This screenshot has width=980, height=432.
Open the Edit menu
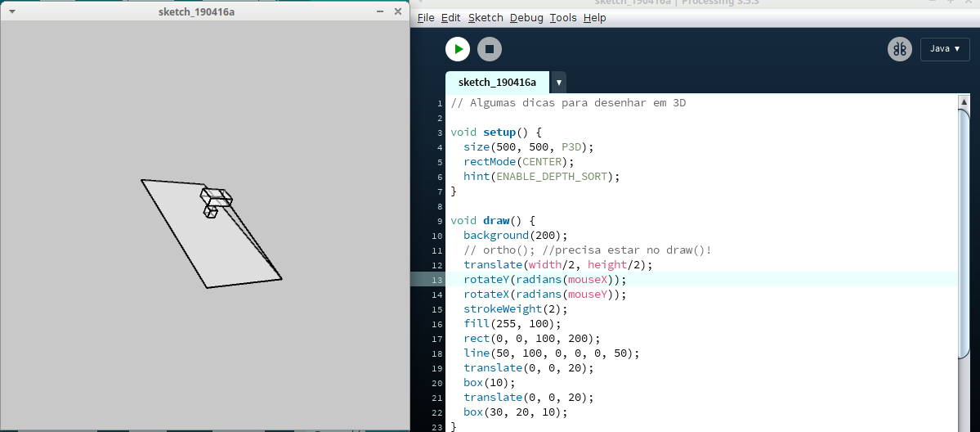(x=450, y=18)
